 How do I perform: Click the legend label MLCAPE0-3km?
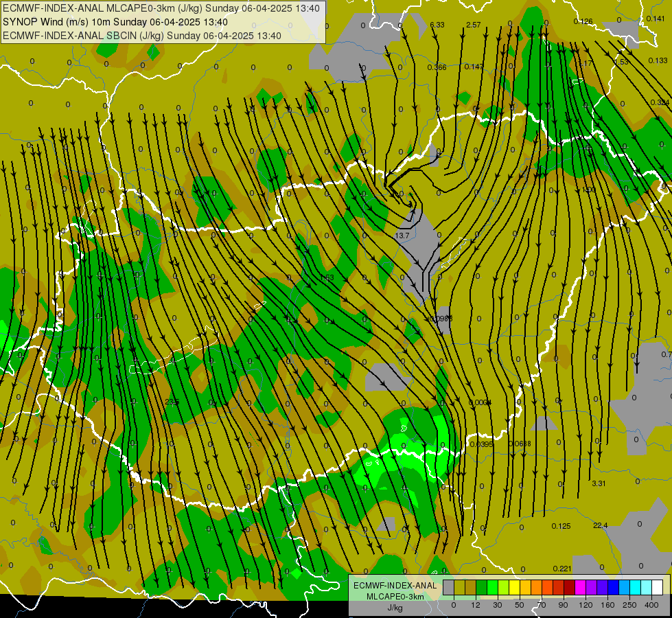click(x=395, y=597)
